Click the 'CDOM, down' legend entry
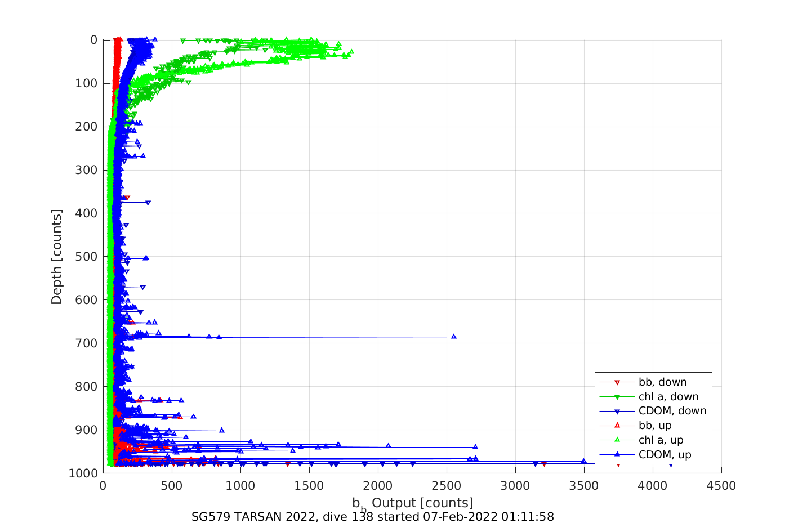Viewport: 798px width, 532px height. [672, 411]
